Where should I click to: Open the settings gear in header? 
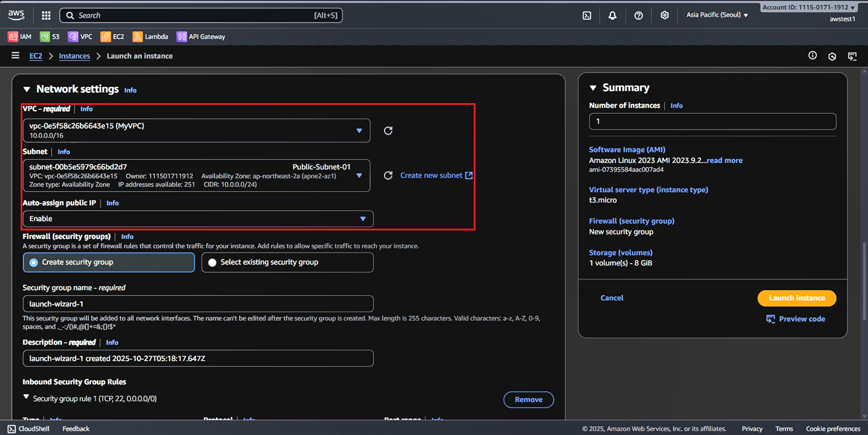click(664, 15)
